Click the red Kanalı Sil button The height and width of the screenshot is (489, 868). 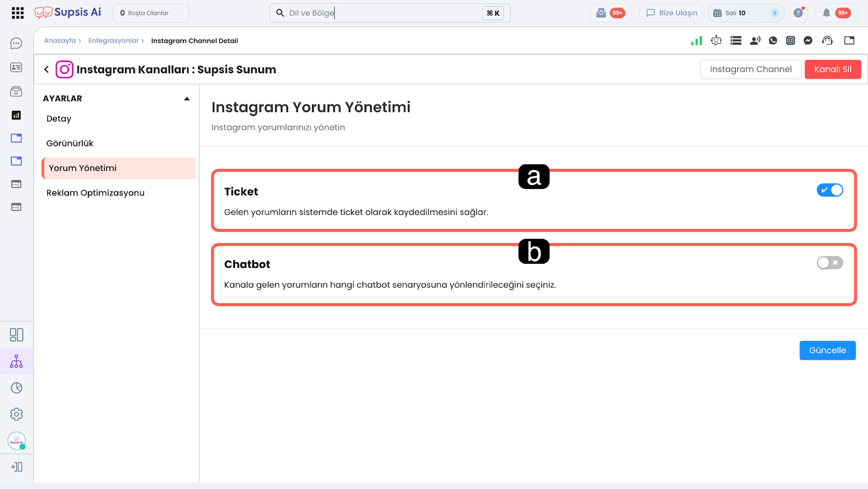(833, 69)
